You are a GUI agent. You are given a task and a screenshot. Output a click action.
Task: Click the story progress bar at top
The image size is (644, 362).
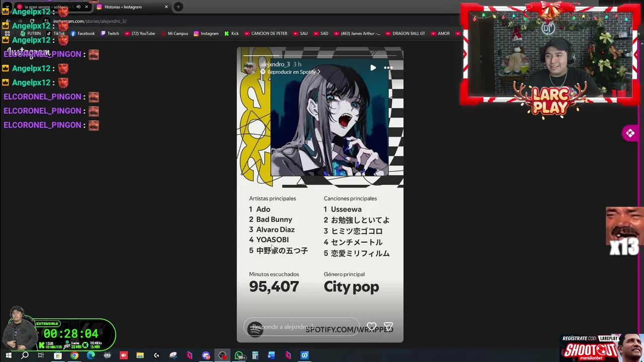[320, 54]
